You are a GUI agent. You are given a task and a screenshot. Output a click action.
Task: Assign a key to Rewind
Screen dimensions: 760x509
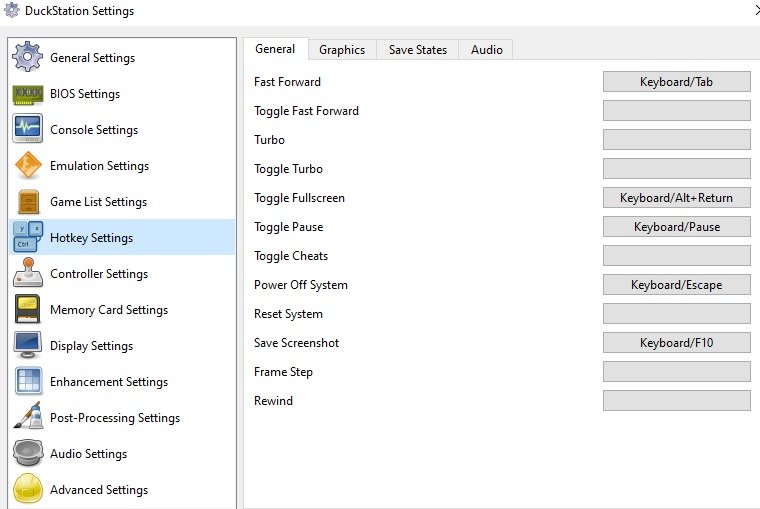[x=677, y=401]
